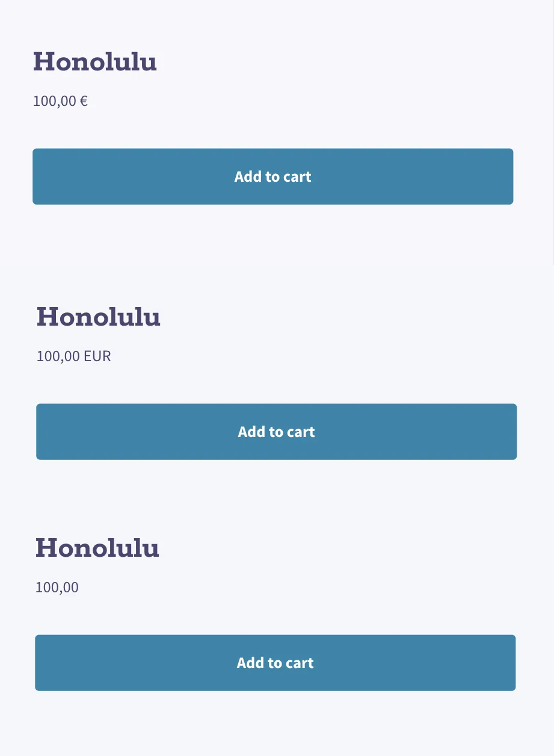554x756 pixels.
Task: Click the € currency symbol
Action: (x=84, y=101)
